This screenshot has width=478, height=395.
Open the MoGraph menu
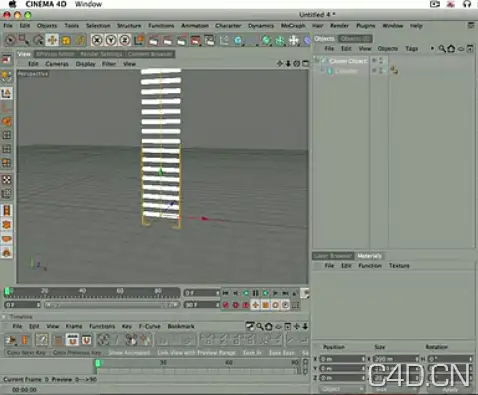click(293, 26)
